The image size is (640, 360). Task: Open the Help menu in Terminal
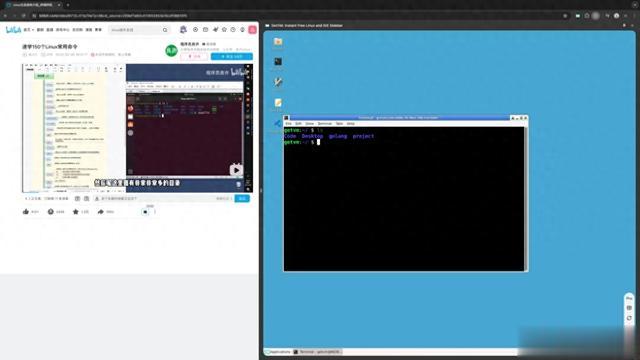pos(351,123)
